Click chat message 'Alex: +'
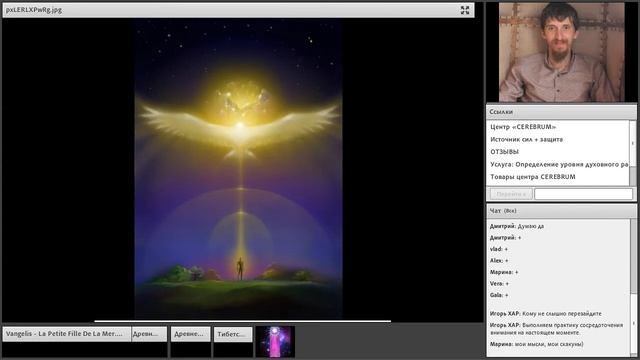 coord(499,260)
